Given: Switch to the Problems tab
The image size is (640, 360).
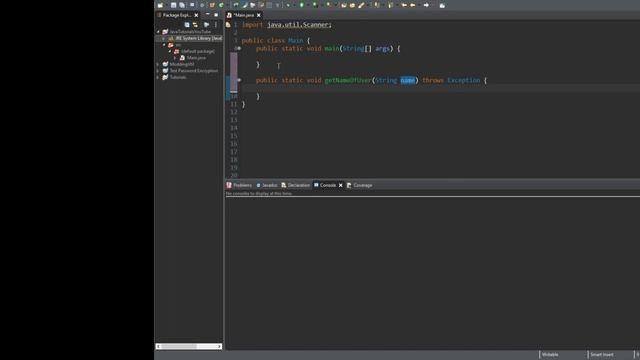Looking at the screenshot, I should [x=239, y=185].
